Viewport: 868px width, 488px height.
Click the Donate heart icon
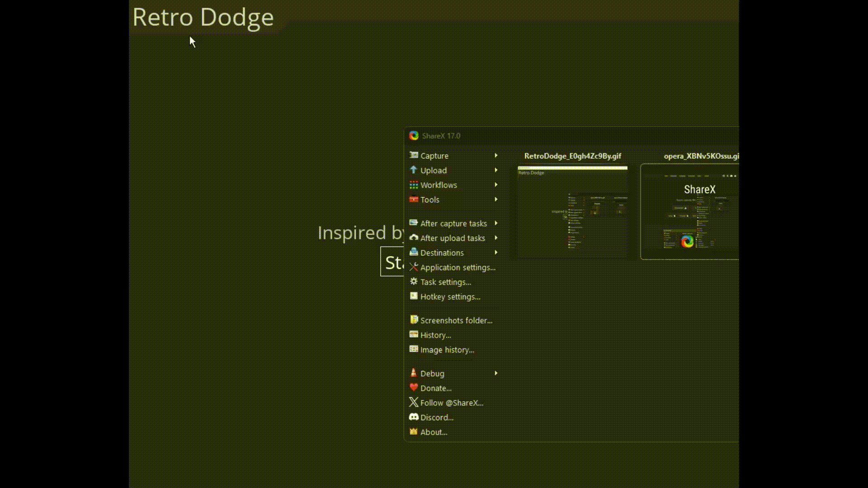point(414,388)
